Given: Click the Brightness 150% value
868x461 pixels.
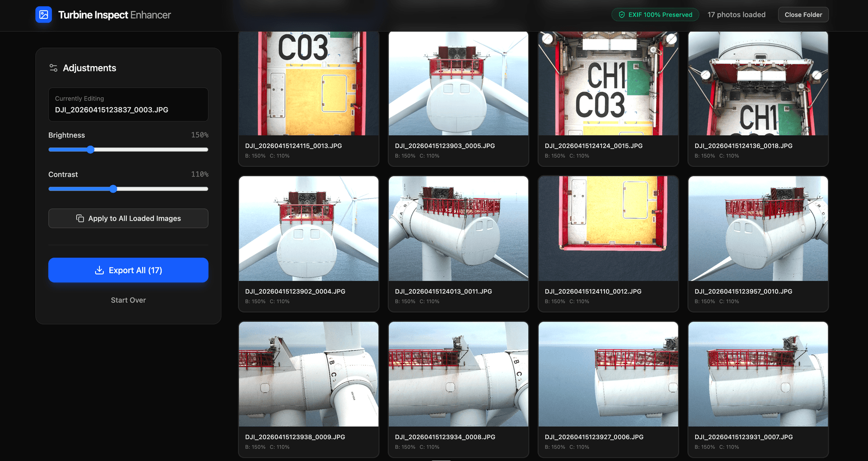Looking at the screenshot, I should coord(200,135).
